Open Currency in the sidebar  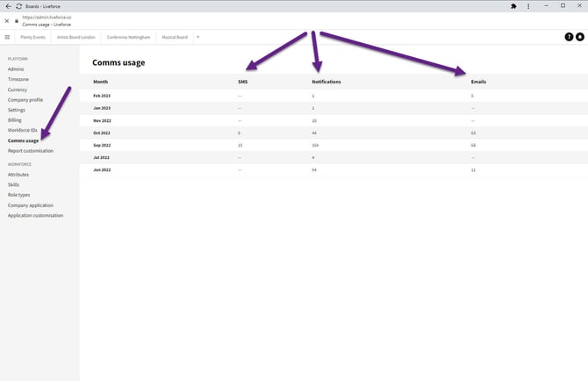point(18,90)
